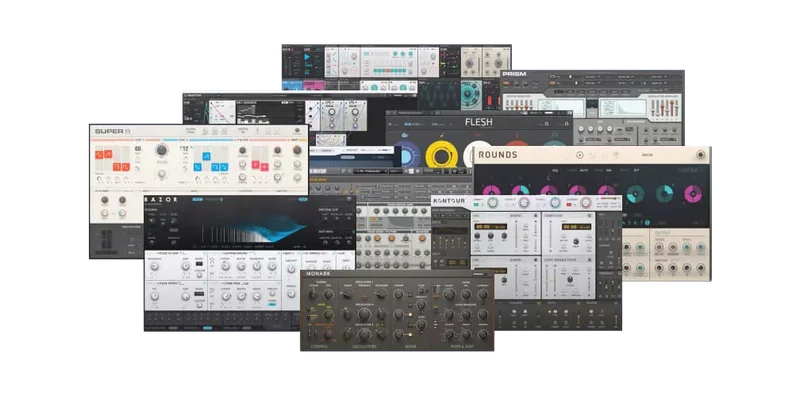Click the red-ringed knob in Kontour's header
The image size is (800, 403).
pyautogui.click(x=585, y=203)
